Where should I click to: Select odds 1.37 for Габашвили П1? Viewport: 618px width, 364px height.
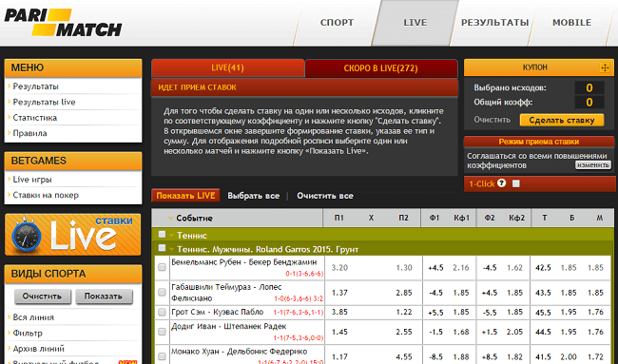pyautogui.click(x=339, y=293)
